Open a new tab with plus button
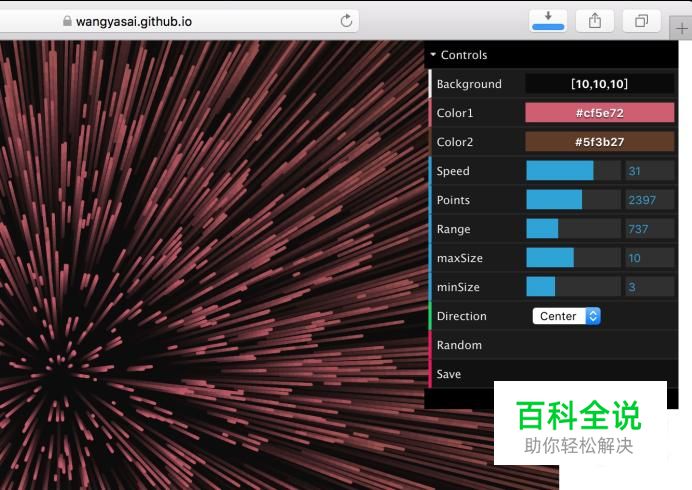Viewport: 692px width, 490px height. [x=681, y=29]
